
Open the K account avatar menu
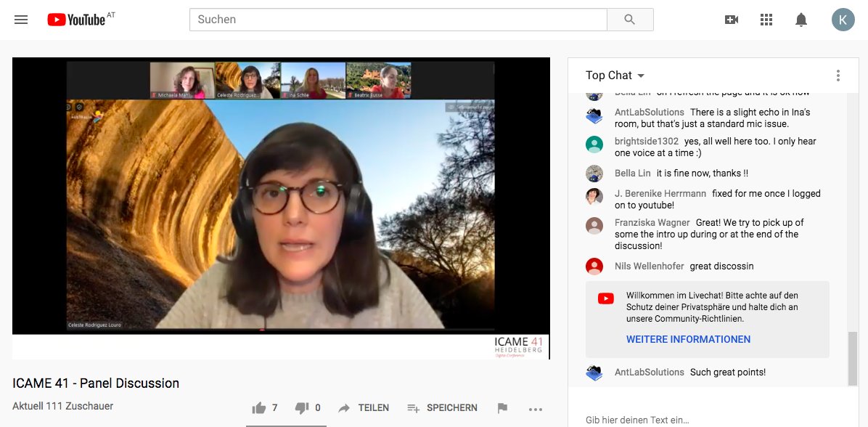point(843,20)
